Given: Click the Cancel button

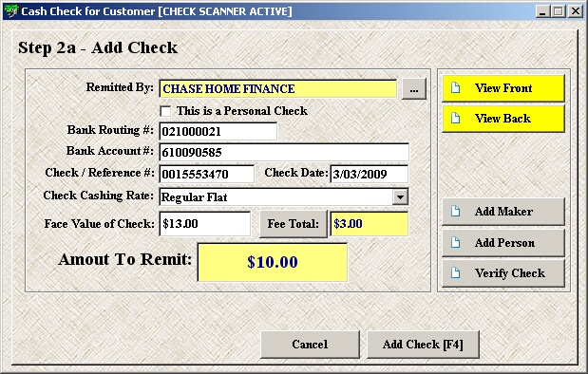Looking at the screenshot, I should coord(310,345).
